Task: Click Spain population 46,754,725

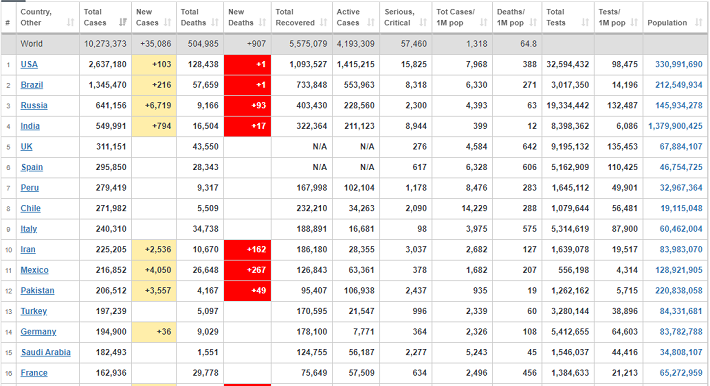Action: point(681,167)
